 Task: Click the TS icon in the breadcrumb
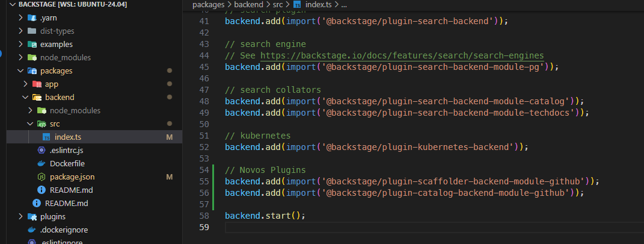297,5
